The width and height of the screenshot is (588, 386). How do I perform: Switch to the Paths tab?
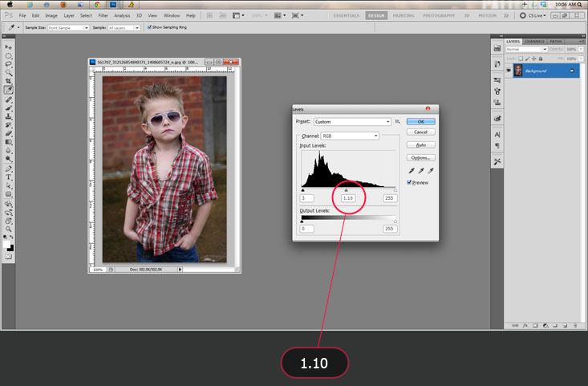click(x=556, y=41)
